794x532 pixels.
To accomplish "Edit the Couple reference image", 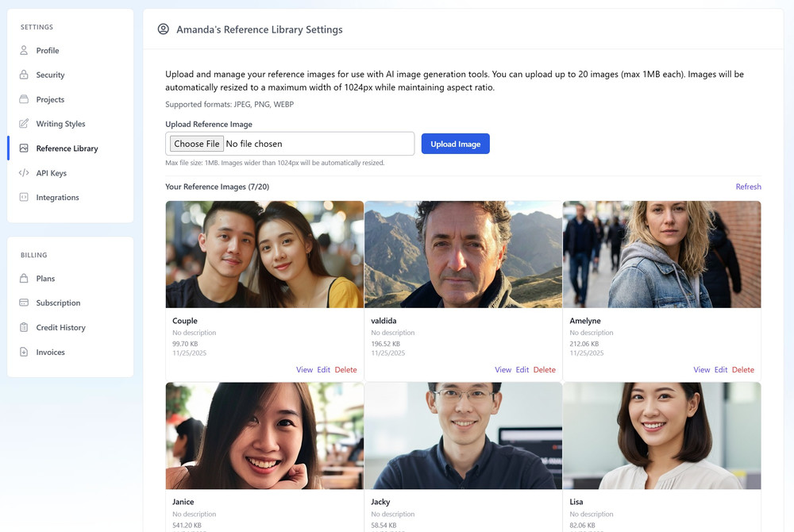I will pos(324,369).
